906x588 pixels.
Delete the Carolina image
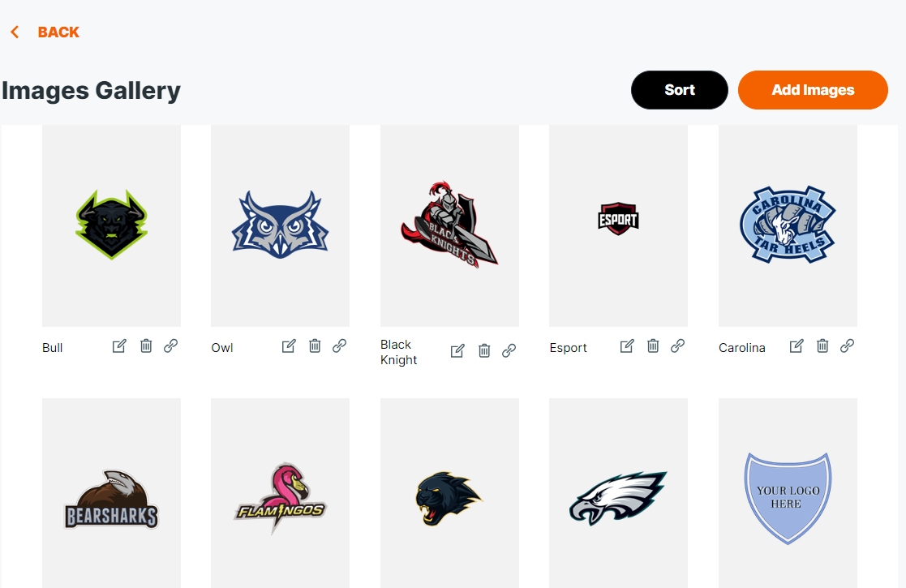(822, 346)
